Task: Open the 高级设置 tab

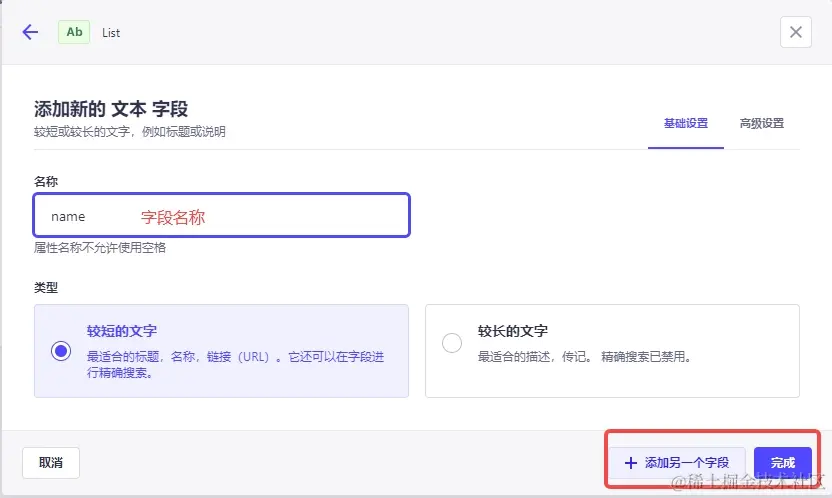Action: (761, 123)
